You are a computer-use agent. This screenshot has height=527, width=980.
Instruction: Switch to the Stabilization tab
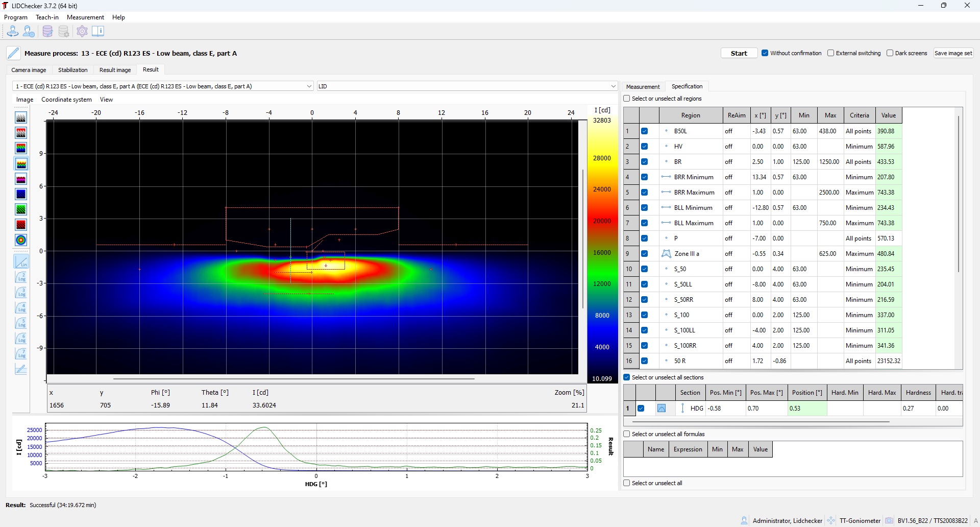(72, 70)
